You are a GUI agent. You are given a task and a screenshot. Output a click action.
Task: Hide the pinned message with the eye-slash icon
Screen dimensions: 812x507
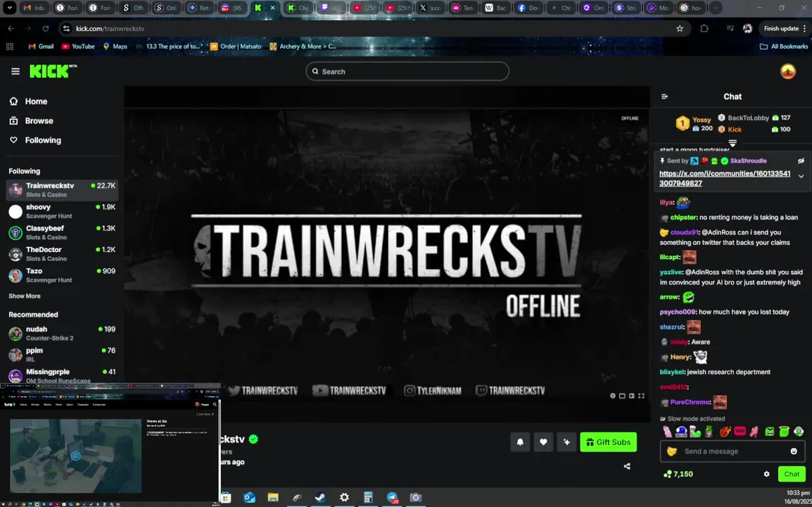click(801, 161)
